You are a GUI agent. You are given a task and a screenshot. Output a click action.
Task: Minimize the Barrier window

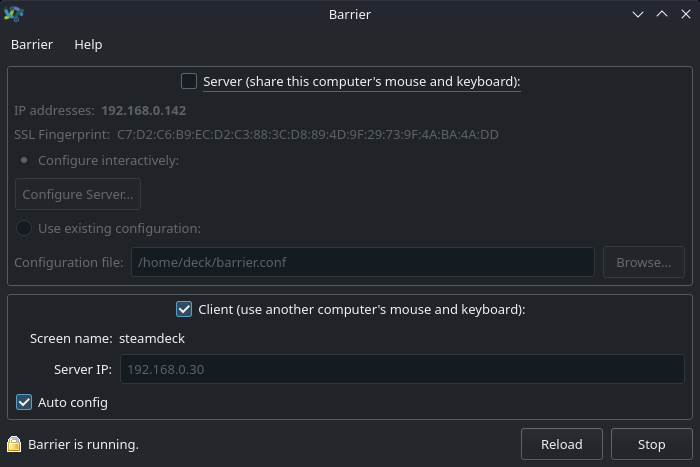pos(638,14)
